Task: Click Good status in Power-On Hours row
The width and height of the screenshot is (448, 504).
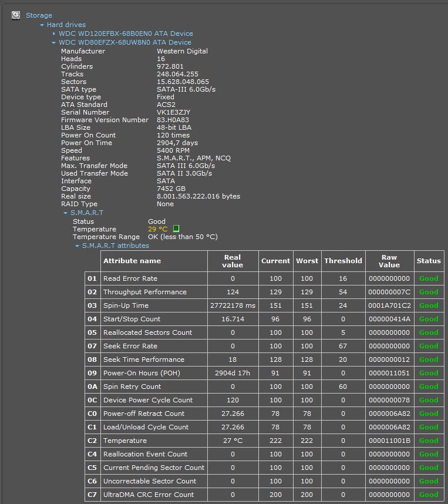Action: tap(428, 373)
